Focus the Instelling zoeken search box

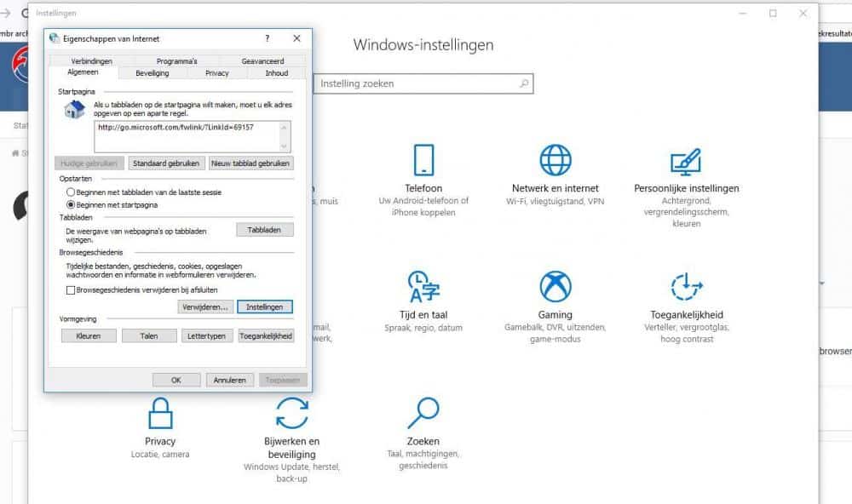tap(423, 83)
